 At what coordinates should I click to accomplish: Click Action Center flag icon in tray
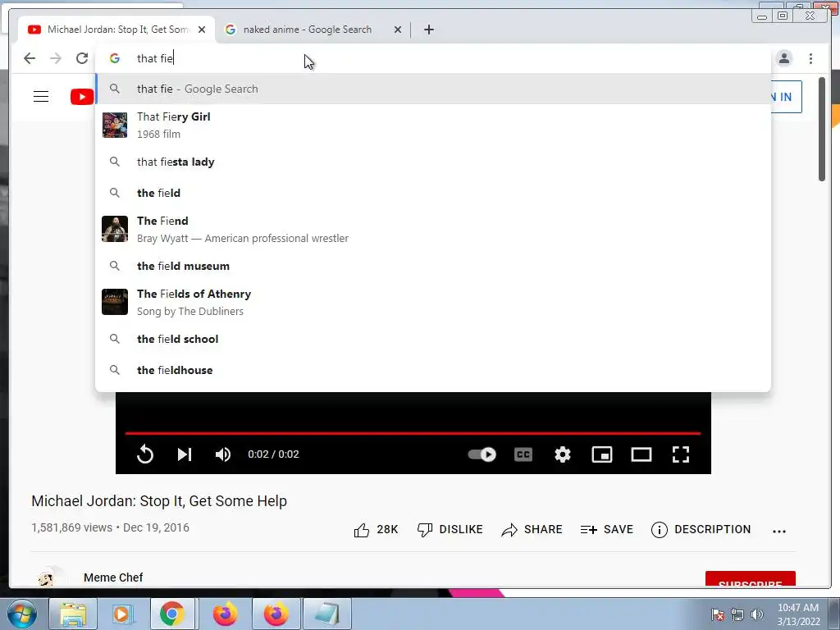tap(717, 614)
